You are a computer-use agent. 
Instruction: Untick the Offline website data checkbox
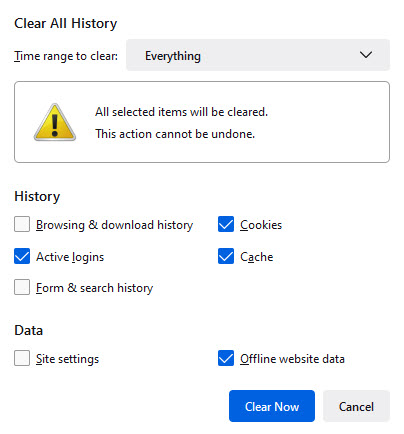[x=226, y=358]
